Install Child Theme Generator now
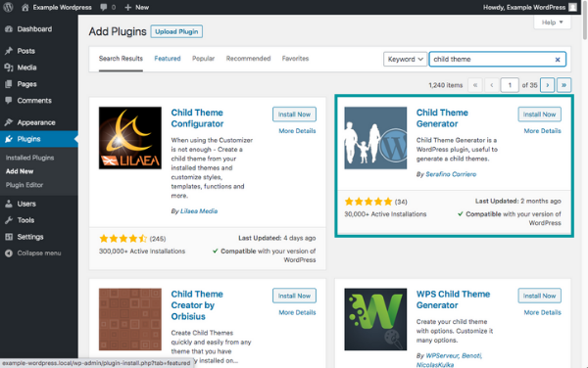This screenshot has height=368, width=588. pyautogui.click(x=540, y=115)
